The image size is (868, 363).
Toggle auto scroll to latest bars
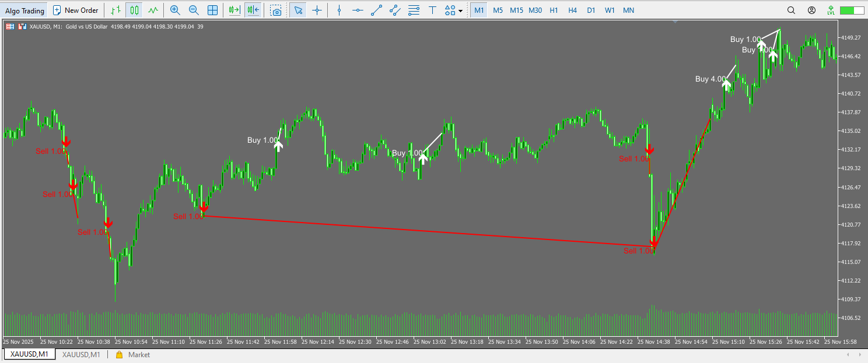pyautogui.click(x=235, y=10)
